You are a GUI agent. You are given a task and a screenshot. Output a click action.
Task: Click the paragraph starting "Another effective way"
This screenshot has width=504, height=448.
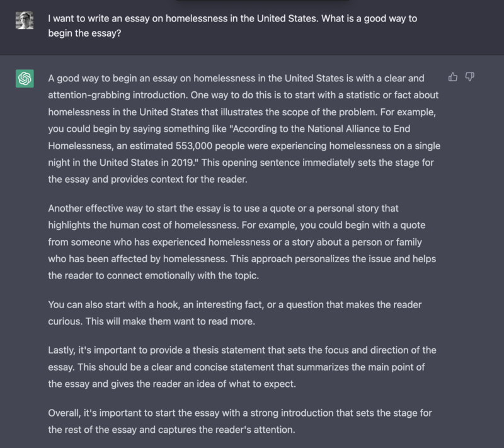[x=243, y=242]
